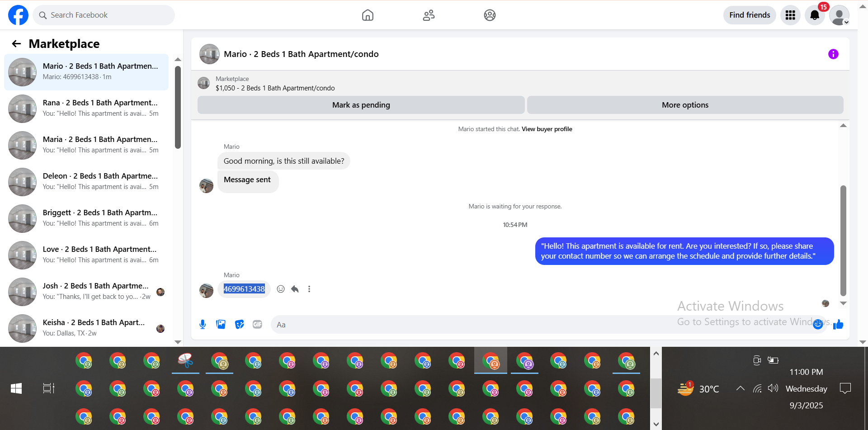Open the View buyer profile link
868x430 pixels.
click(x=547, y=129)
